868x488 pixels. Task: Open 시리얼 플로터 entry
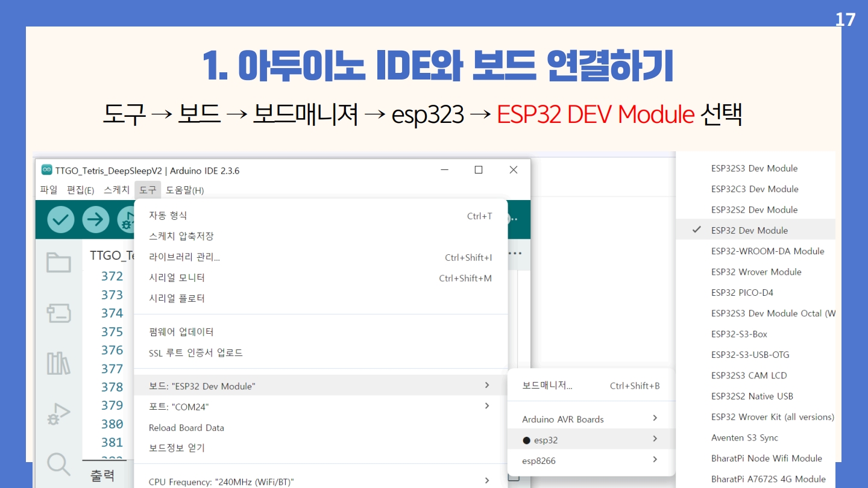pos(321,298)
